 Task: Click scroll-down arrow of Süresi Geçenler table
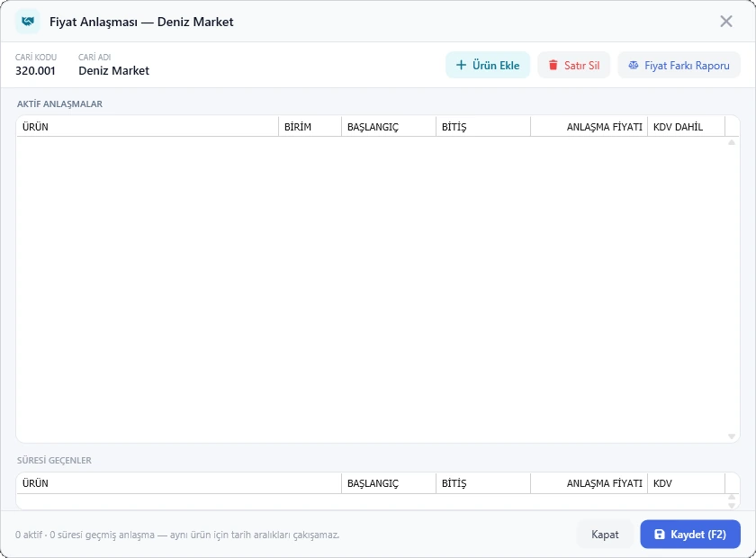click(732, 506)
